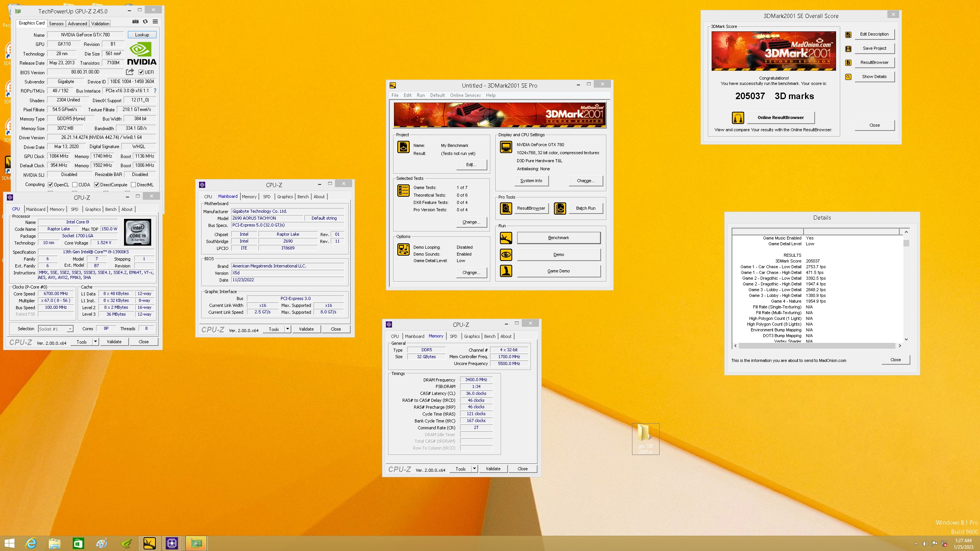980x551 pixels.
Task: Click the Lookup button in GPU-Z
Action: (x=142, y=35)
